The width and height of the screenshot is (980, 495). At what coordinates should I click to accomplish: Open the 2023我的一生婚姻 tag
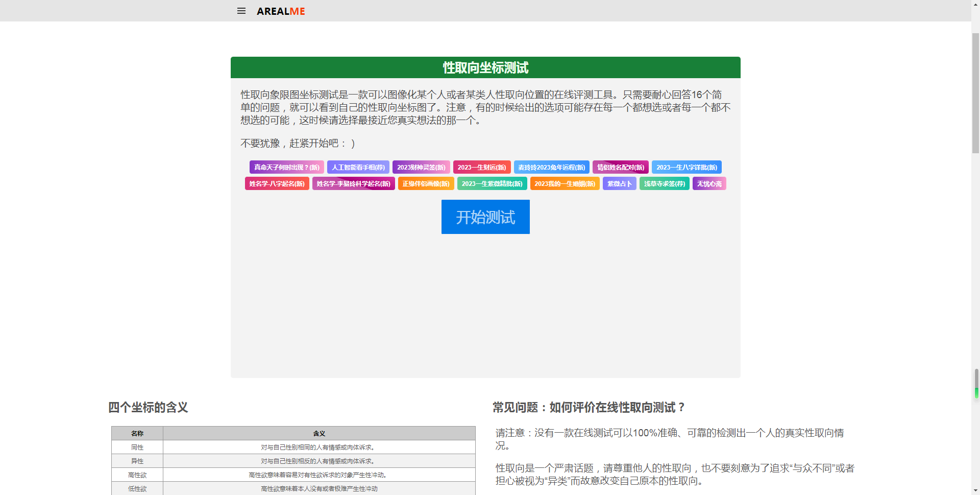tap(565, 184)
